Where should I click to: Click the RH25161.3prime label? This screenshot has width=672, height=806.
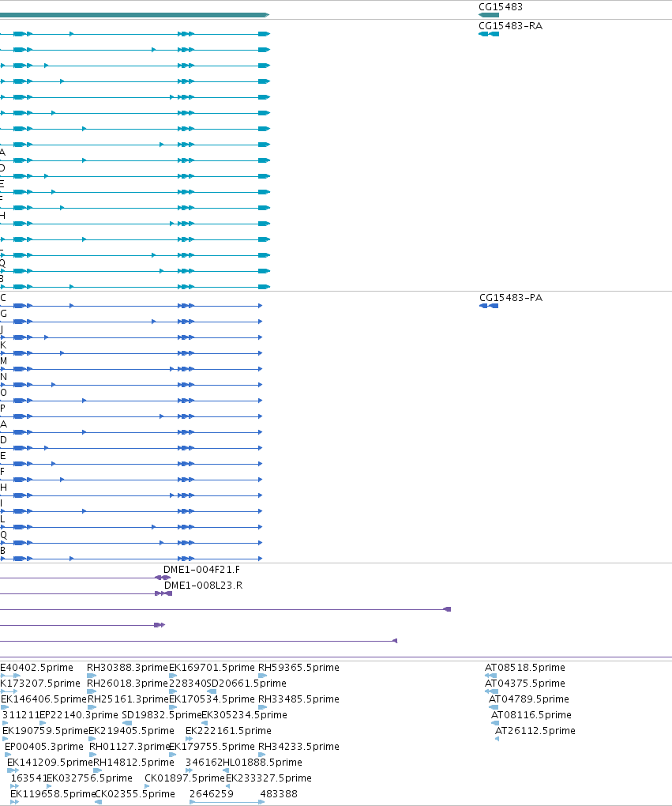pyautogui.click(x=128, y=699)
